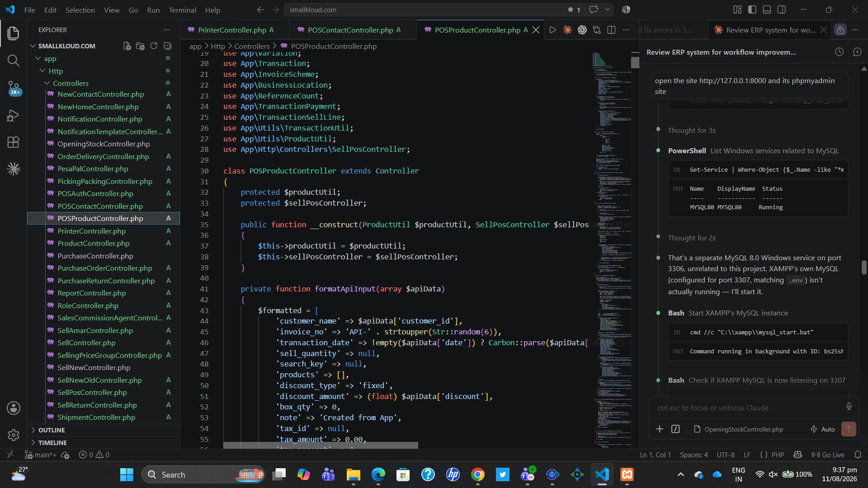Screen dimensions: 868x488
Task: Select Auto mode in Claude input
Action: tap(823, 429)
